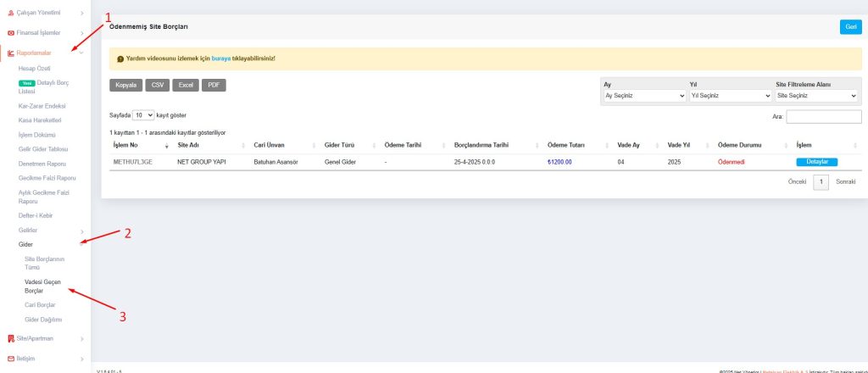Change the records-per-page dropdown showing 10
This screenshot has width=868, height=373.
(x=143, y=114)
